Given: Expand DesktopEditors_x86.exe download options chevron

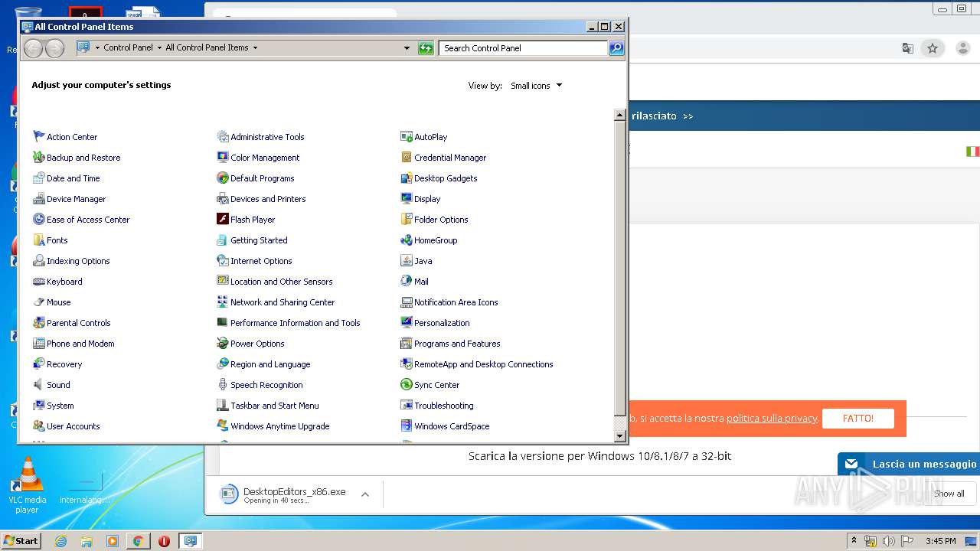Looking at the screenshot, I should point(365,494).
